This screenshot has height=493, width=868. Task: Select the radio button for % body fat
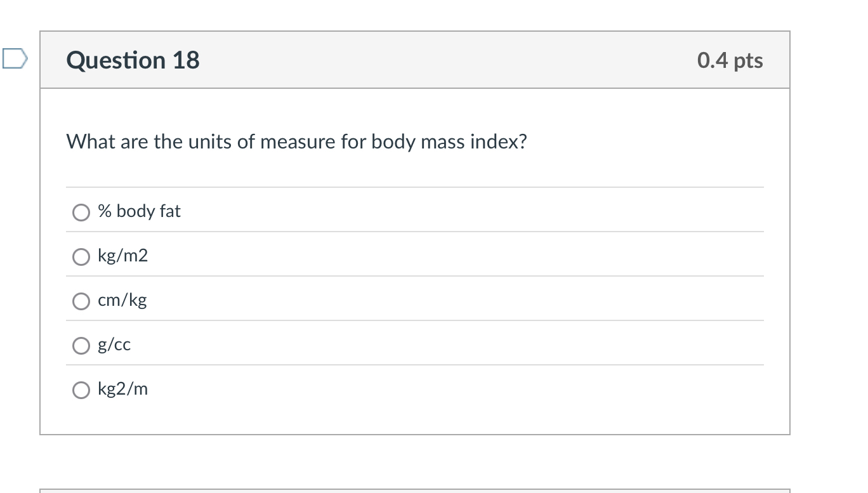click(x=81, y=212)
